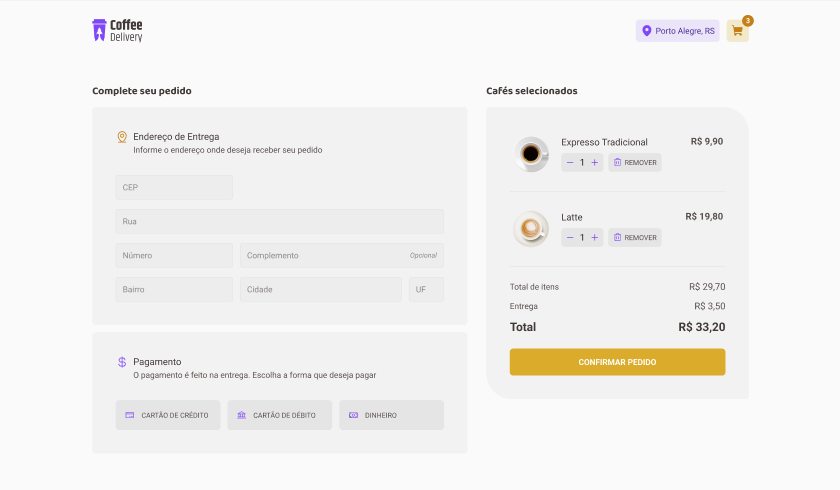Click the Porto Alegre, RS location badge
The height and width of the screenshot is (490, 840).
point(678,31)
